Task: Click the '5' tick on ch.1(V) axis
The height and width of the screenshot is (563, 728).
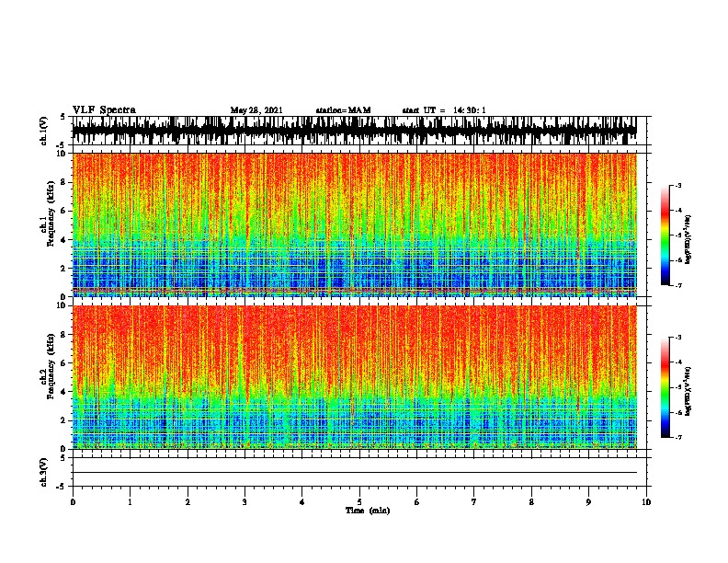Action: (x=63, y=117)
